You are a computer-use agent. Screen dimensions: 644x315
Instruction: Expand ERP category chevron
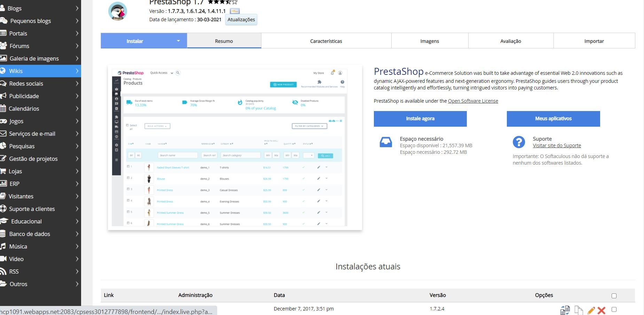point(77,183)
